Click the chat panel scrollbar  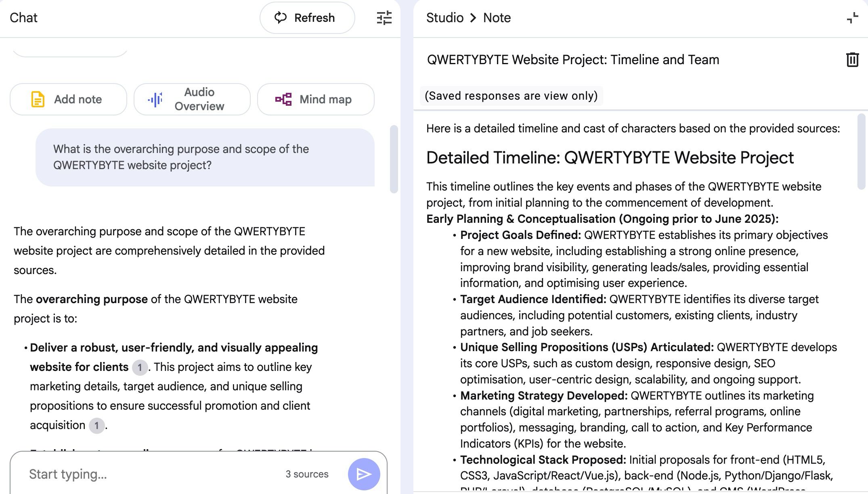pos(394,159)
